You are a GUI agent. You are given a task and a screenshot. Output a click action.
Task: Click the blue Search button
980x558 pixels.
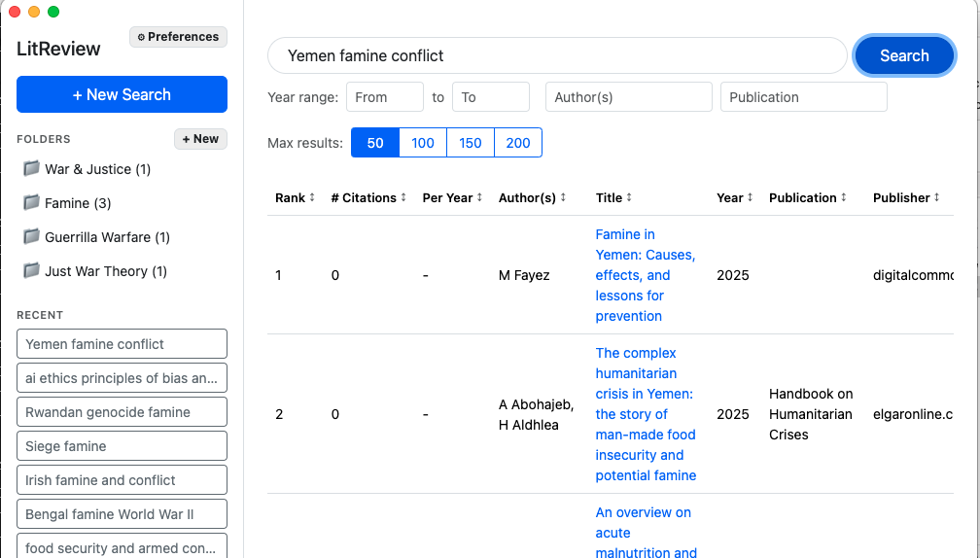point(904,55)
